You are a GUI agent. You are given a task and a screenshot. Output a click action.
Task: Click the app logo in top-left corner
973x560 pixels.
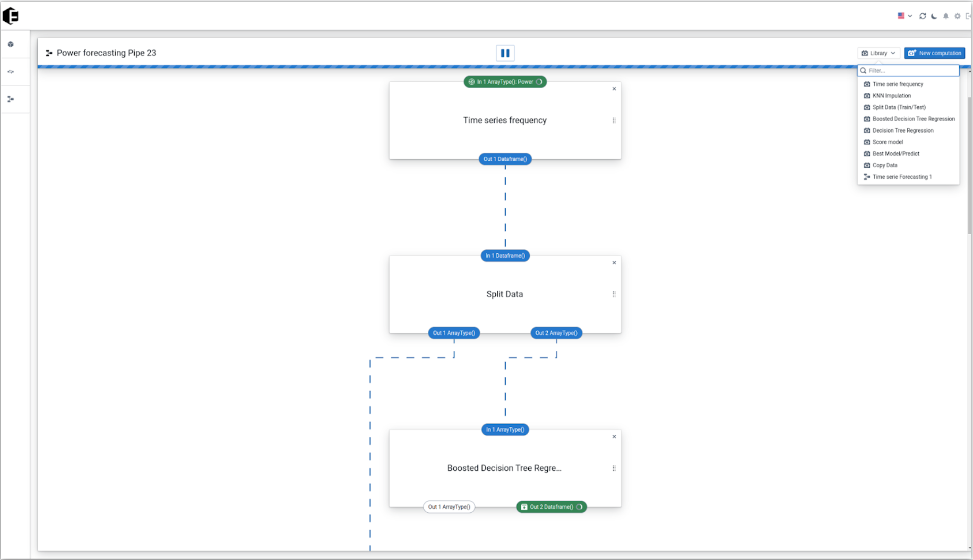[11, 16]
